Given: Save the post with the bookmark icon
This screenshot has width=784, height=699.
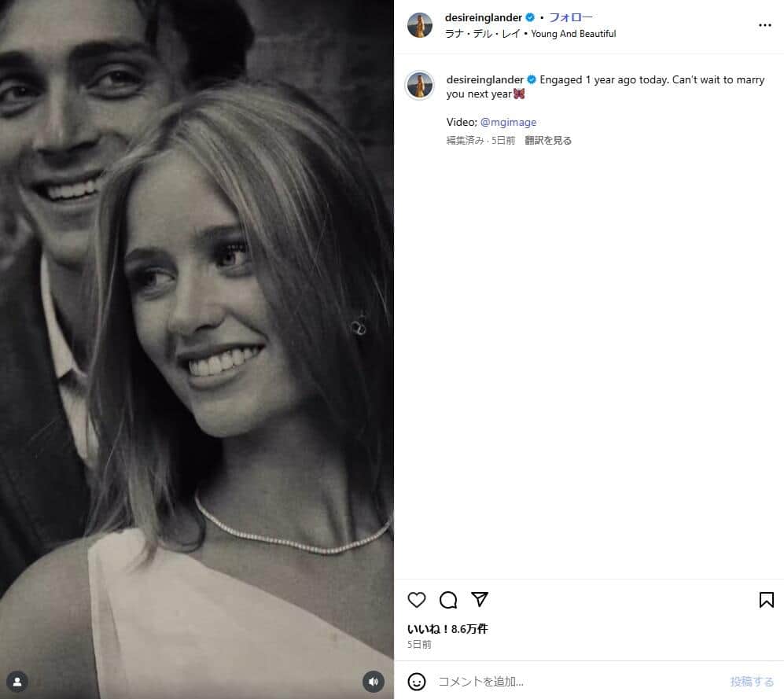Looking at the screenshot, I should tap(765, 600).
